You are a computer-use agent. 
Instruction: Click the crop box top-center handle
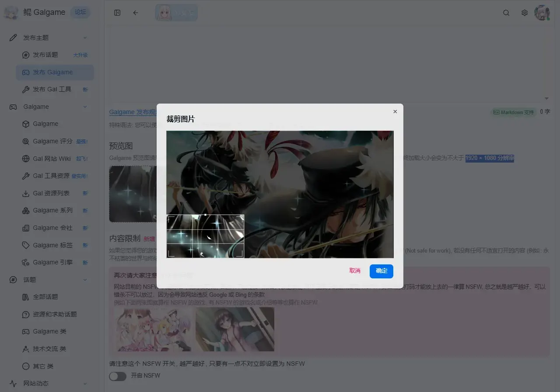click(x=205, y=215)
